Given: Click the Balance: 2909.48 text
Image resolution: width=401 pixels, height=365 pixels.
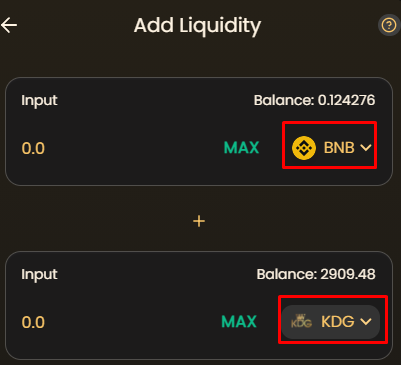Looking at the screenshot, I should click(316, 274).
